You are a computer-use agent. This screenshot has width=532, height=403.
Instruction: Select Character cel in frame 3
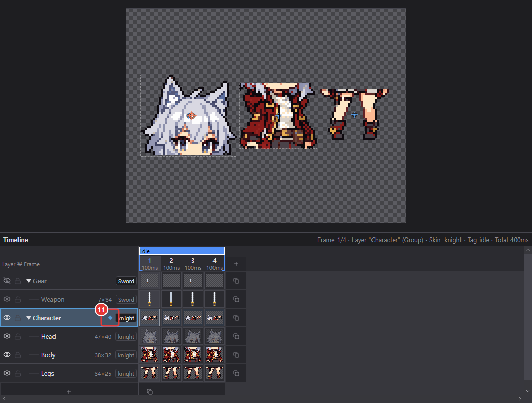click(x=193, y=318)
